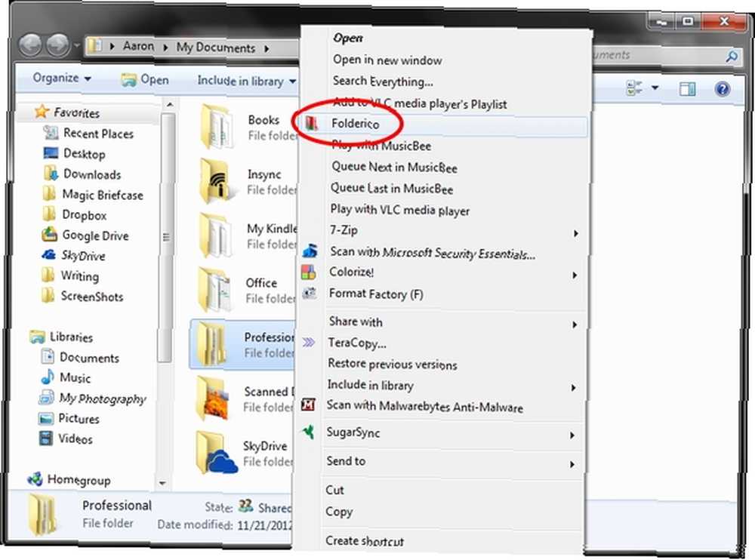Screen dimensions: 755x560
Task: Open Magic Briefcase in Favorites
Action: [x=103, y=195]
